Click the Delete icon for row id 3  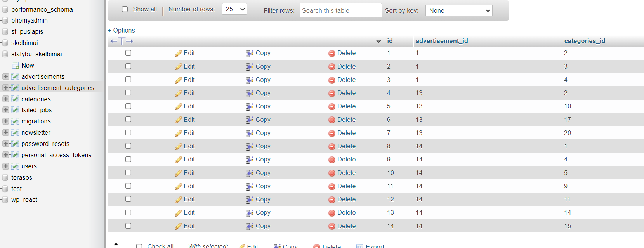pyautogui.click(x=332, y=80)
